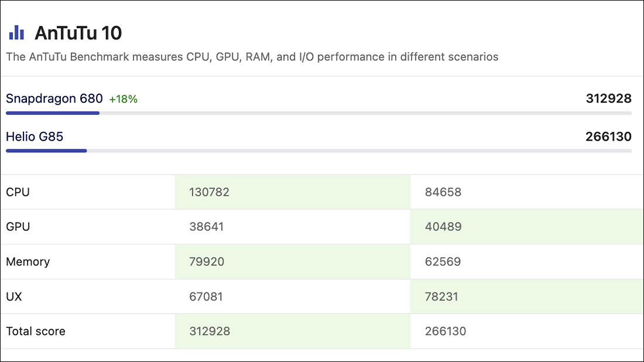
Task: Select the Memory row label
Action: point(28,262)
